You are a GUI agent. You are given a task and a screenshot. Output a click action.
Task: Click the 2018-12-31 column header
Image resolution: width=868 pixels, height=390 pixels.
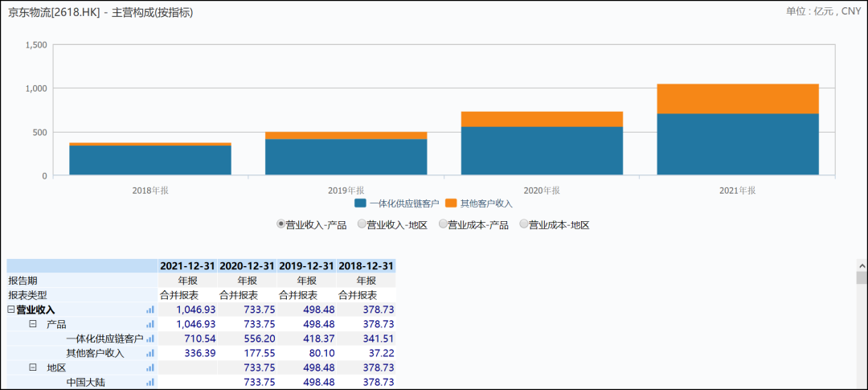pos(366,266)
